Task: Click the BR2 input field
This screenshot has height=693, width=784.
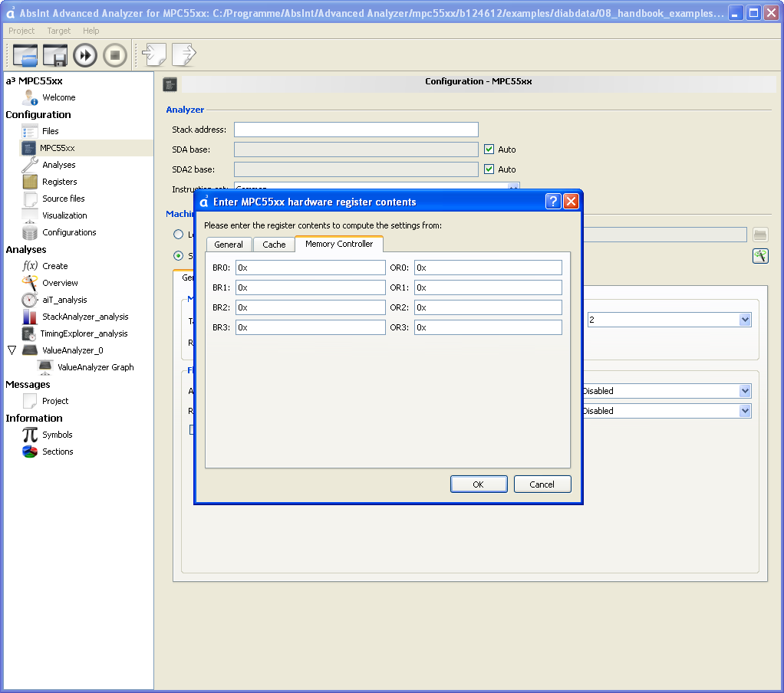Action: (x=310, y=307)
